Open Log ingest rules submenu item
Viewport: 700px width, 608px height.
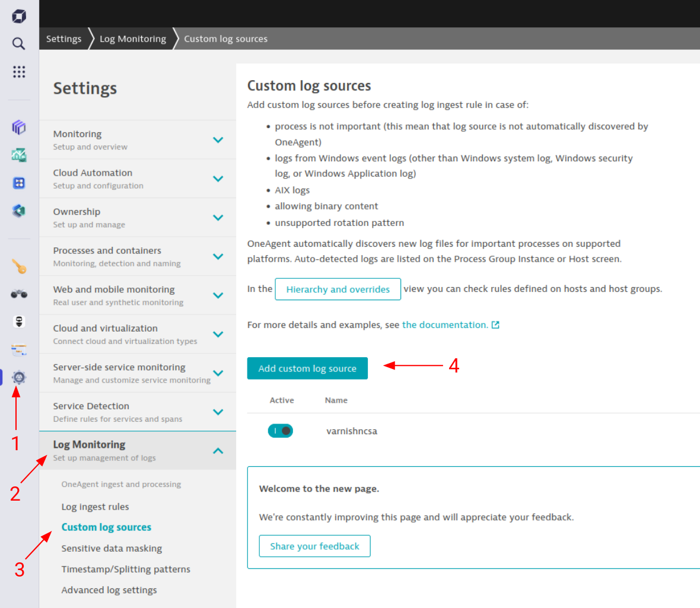click(95, 507)
